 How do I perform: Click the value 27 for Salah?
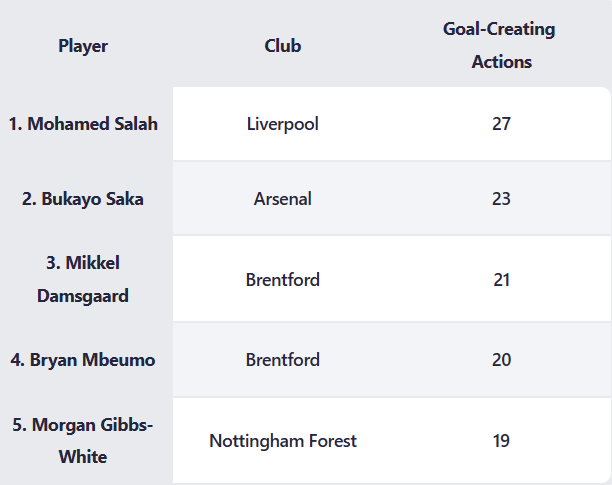coord(501,124)
